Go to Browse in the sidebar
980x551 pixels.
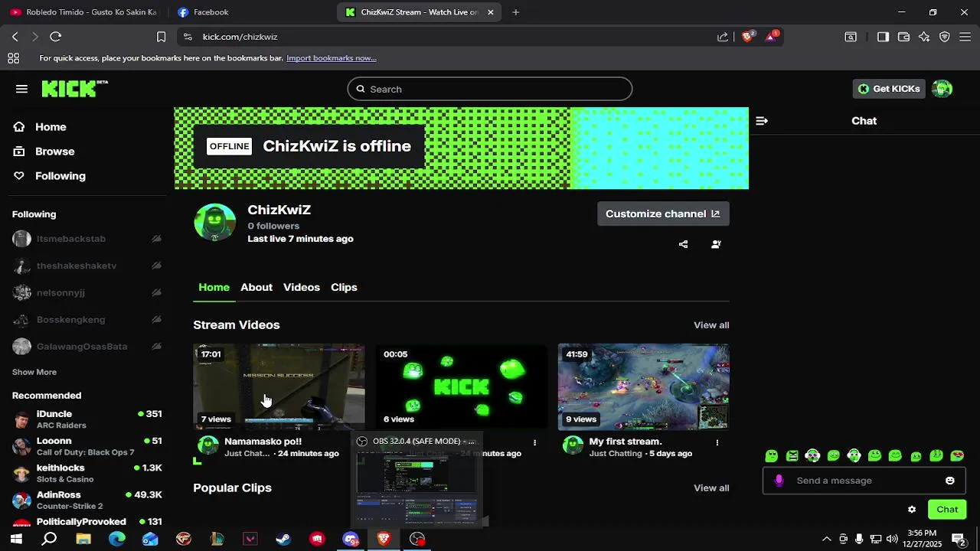55,152
